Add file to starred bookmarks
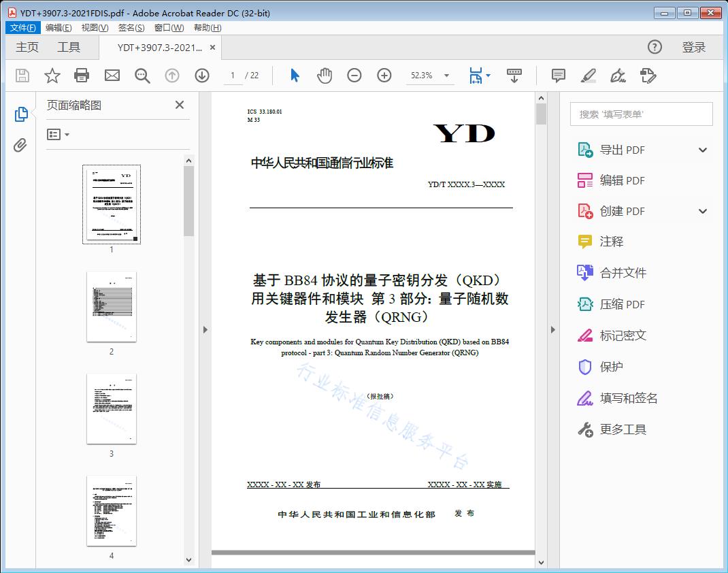Viewport: 728px width, 573px height. pos(52,76)
